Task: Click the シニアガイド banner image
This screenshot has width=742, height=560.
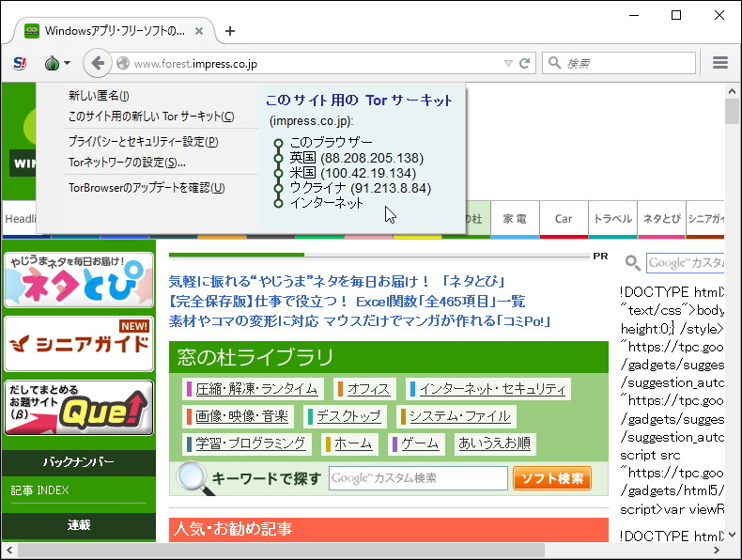Action: [79, 344]
